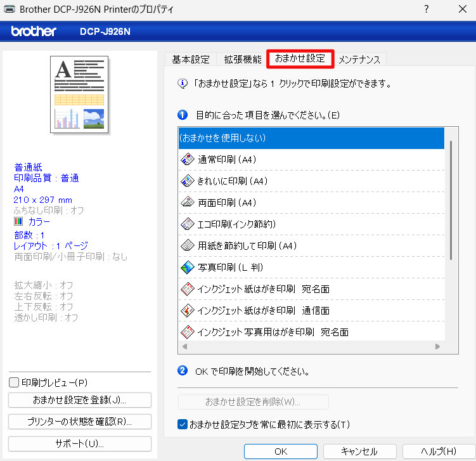Pick 用紙を節約して印刷 (A4) text
476x461 pixels.
pyautogui.click(x=247, y=245)
